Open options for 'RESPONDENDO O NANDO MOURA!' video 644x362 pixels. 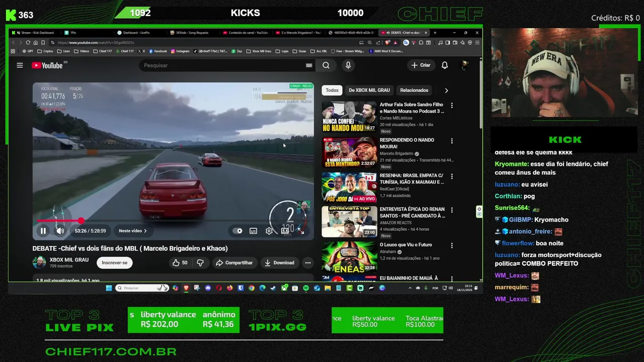point(452,141)
